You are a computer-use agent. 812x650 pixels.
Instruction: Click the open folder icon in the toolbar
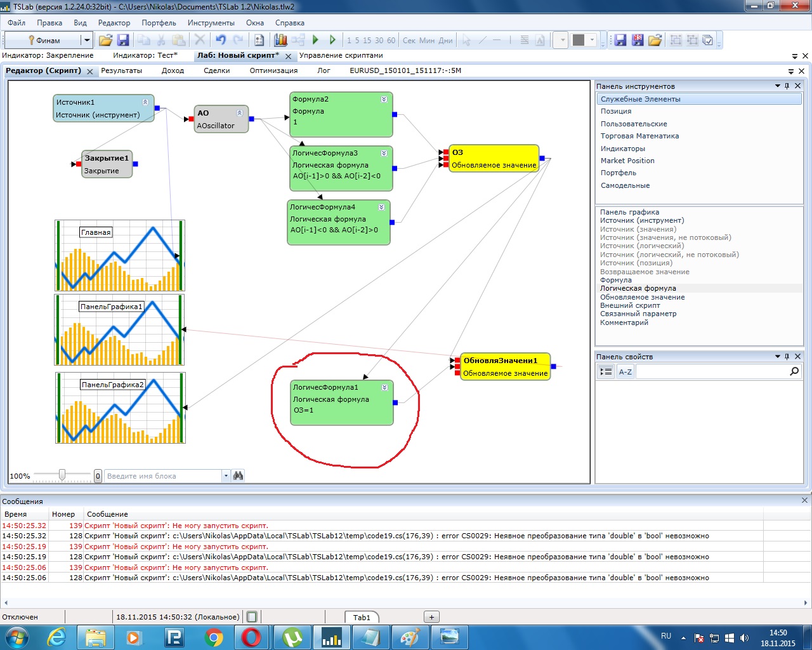[x=105, y=40]
